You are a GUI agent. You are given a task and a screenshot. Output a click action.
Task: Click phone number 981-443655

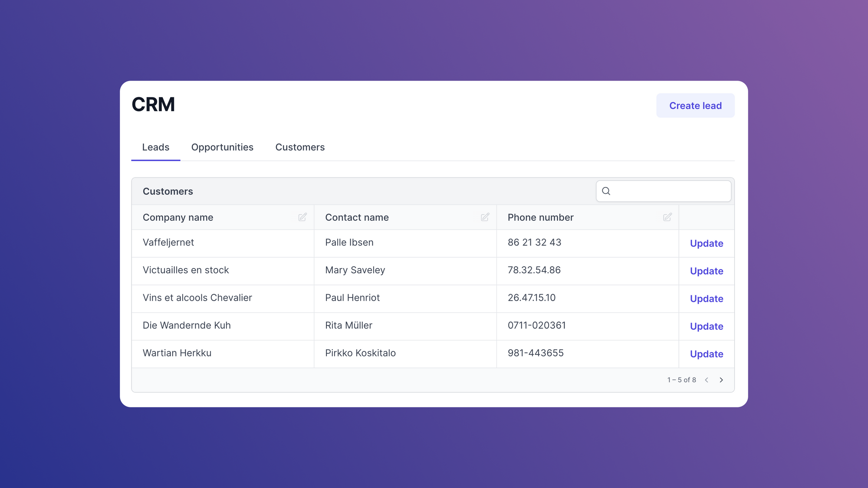(536, 353)
